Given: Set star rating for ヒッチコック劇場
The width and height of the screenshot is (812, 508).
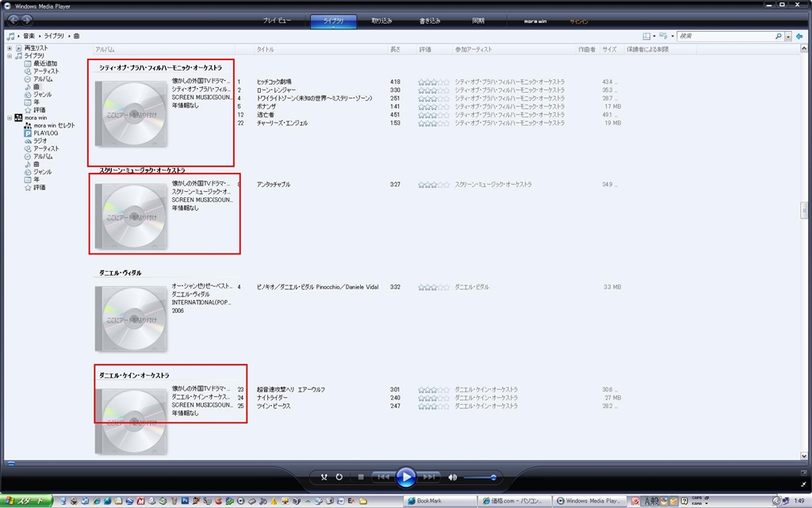Looking at the screenshot, I should tap(434, 82).
